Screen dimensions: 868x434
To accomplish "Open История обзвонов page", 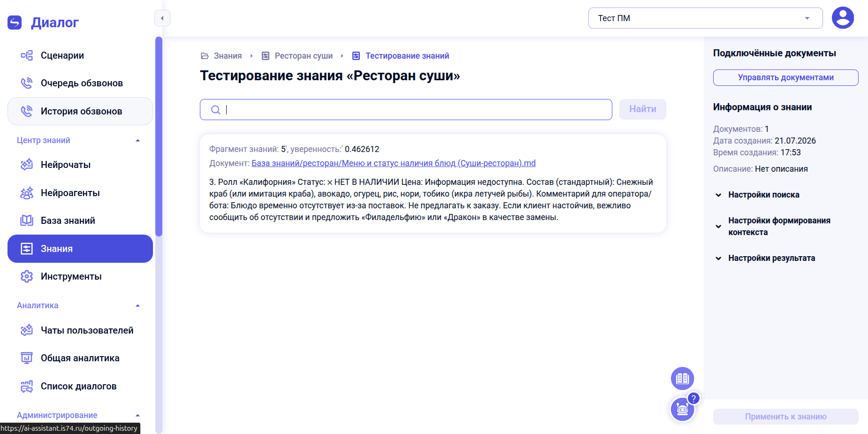I will [x=80, y=111].
